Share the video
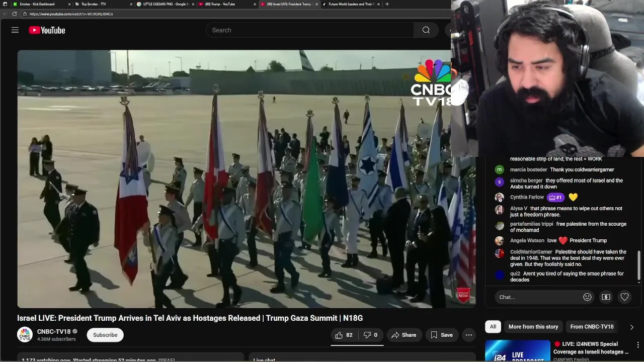 (404, 335)
